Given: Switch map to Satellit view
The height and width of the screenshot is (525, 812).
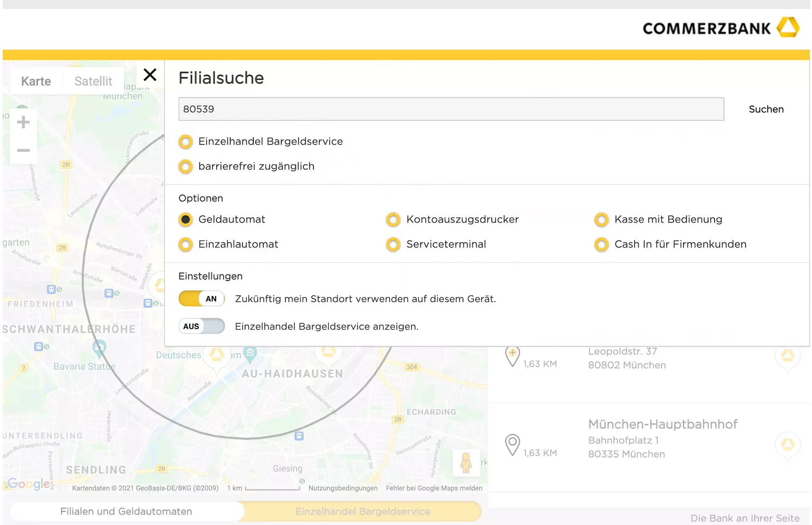Looking at the screenshot, I should pyautogui.click(x=93, y=81).
